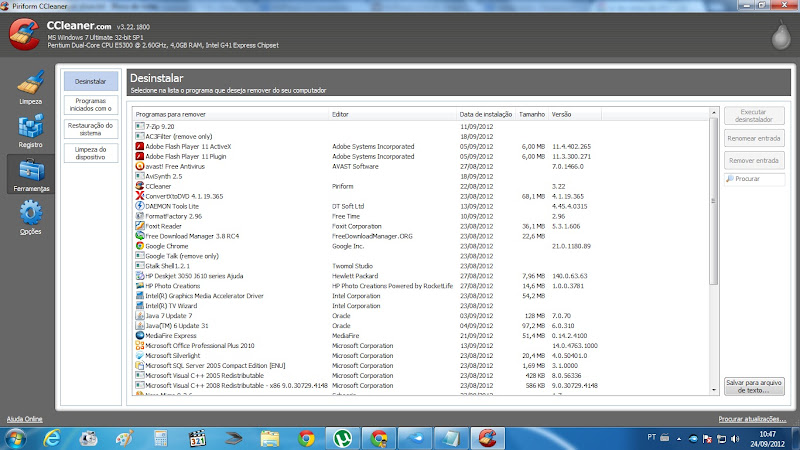Sort by Programas para remover column

coord(231,114)
